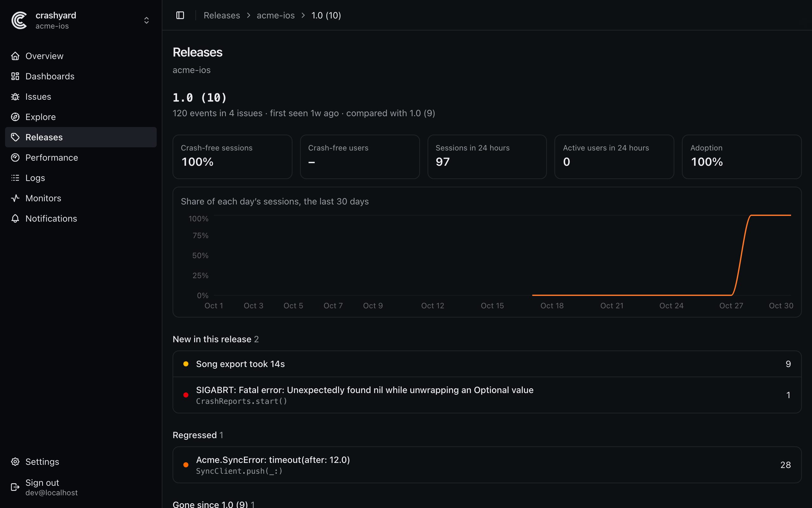Screen dimensions: 812x508
Task: Click the crashyard logo icon
Action: pyautogui.click(x=19, y=20)
